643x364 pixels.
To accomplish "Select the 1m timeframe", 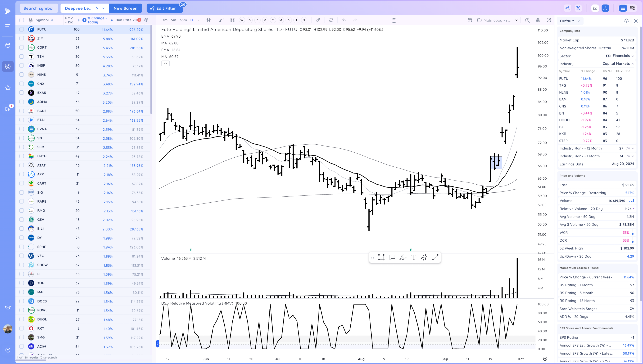I will tap(165, 20).
